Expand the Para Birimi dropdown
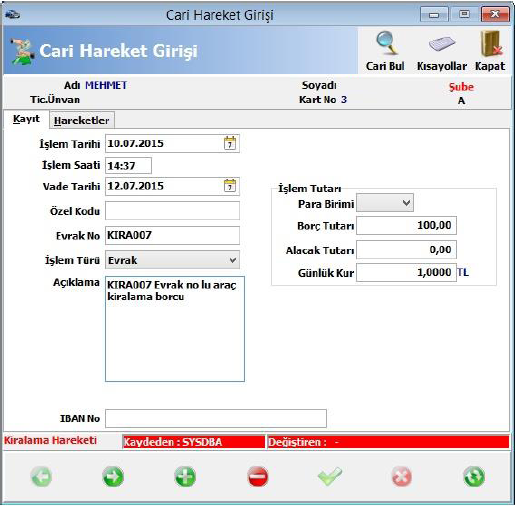Screen dimensions: 515x506 pos(406,203)
